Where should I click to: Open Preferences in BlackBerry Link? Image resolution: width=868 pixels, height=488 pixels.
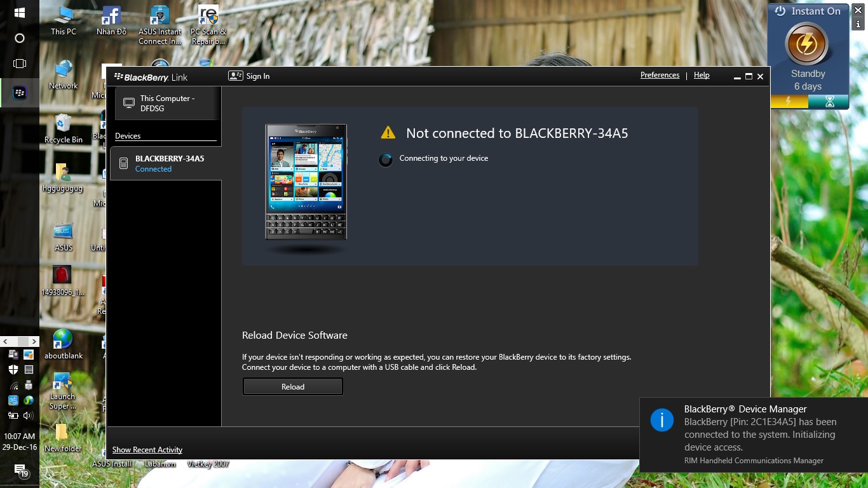click(x=660, y=75)
